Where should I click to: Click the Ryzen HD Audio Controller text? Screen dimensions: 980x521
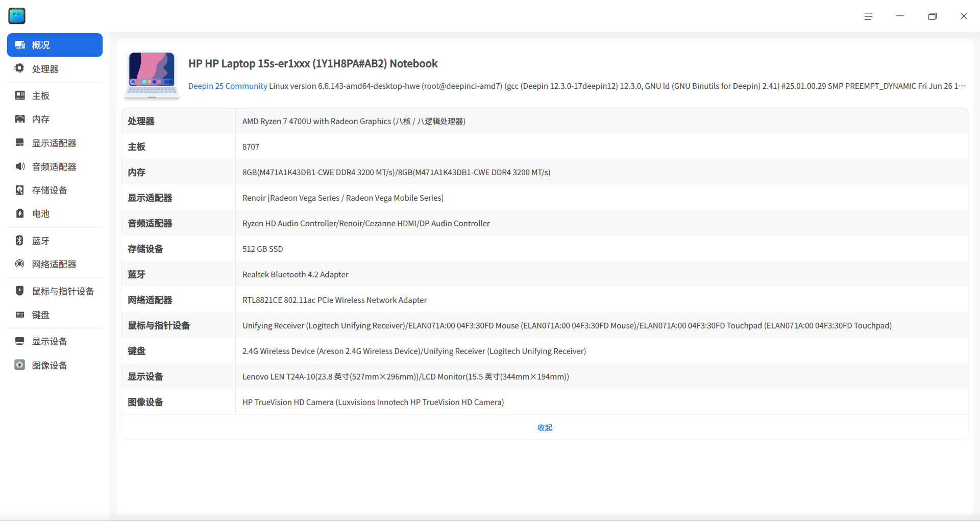pyautogui.click(x=366, y=223)
